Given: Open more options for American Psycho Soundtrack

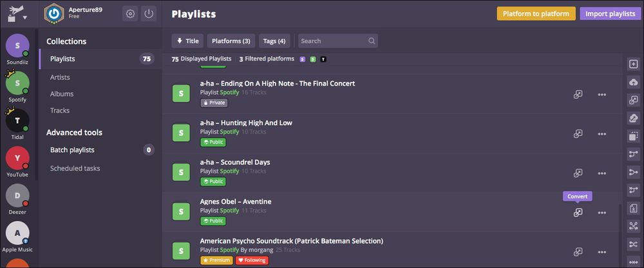Looking at the screenshot, I should [601, 252].
